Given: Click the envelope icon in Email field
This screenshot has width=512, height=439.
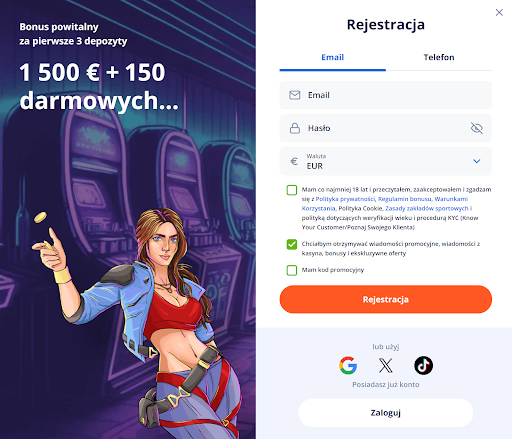Looking at the screenshot, I should coord(295,95).
